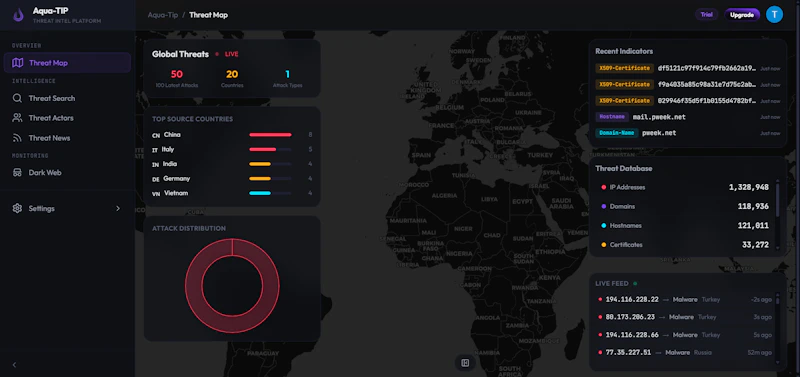800x377 pixels.
Task: Click the Settings gear icon
Action: coord(17,208)
